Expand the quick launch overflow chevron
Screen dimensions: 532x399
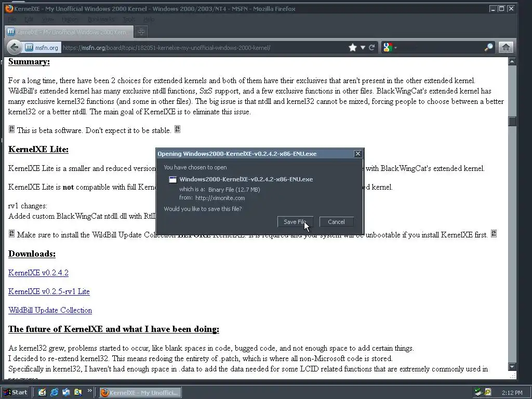(89, 391)
